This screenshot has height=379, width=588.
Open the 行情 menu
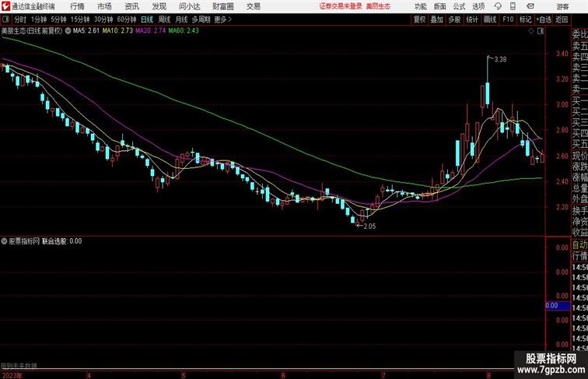click(x=77, y=6)
